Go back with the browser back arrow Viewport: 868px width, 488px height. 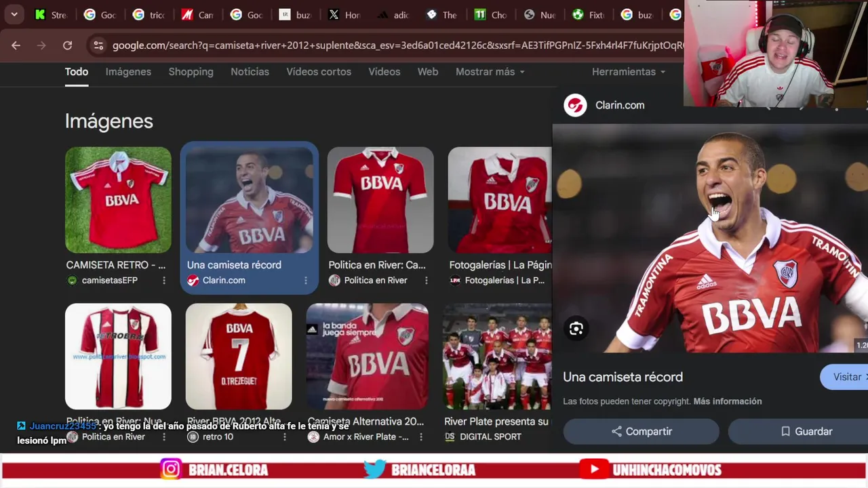16,45
